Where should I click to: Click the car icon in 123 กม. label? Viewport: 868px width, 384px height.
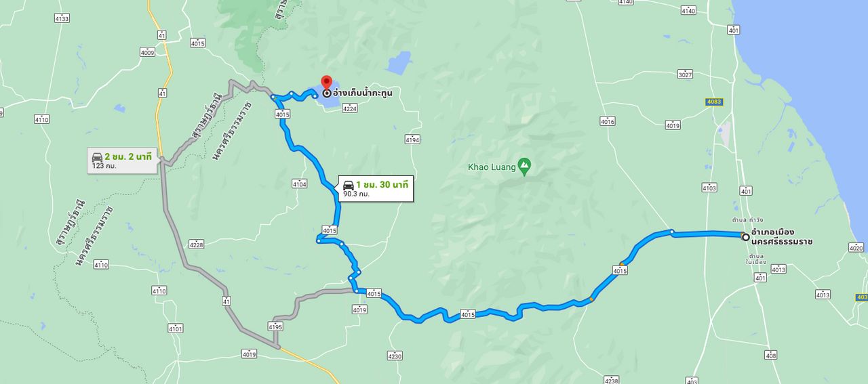(97, 156)
